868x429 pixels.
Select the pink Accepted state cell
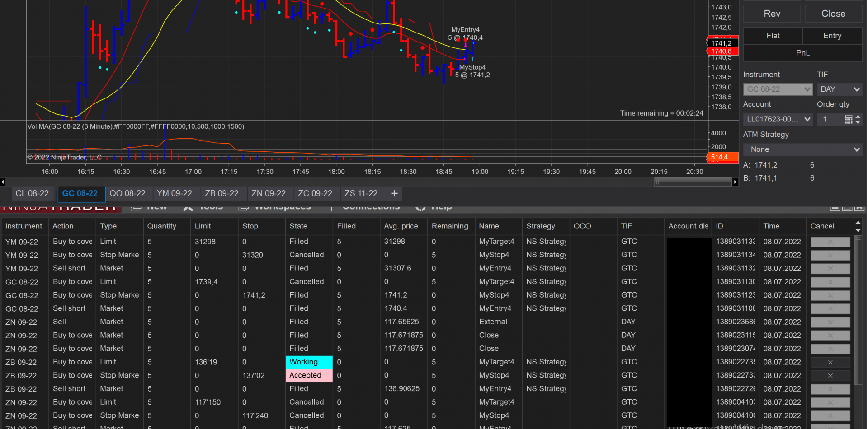(309, 376)
